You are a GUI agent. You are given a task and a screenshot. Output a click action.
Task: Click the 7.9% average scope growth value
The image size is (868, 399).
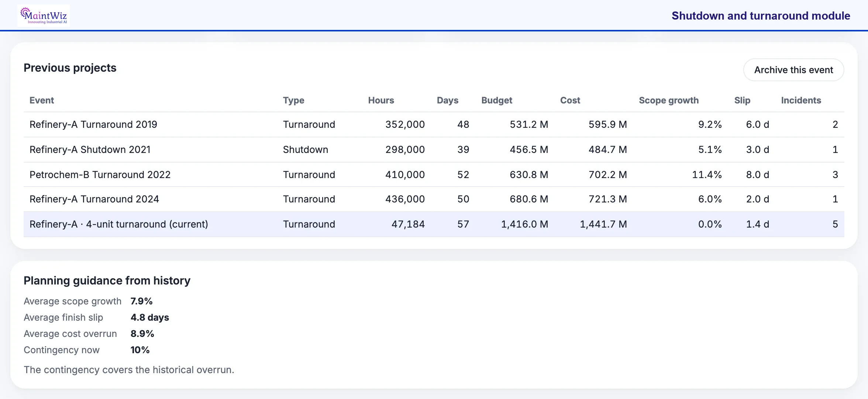[141, 301]
